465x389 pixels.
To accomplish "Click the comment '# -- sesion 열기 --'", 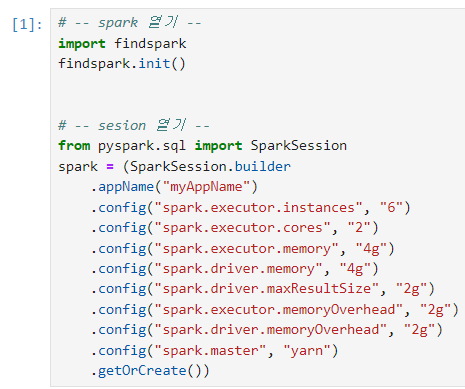I will [x=134, y=125].
